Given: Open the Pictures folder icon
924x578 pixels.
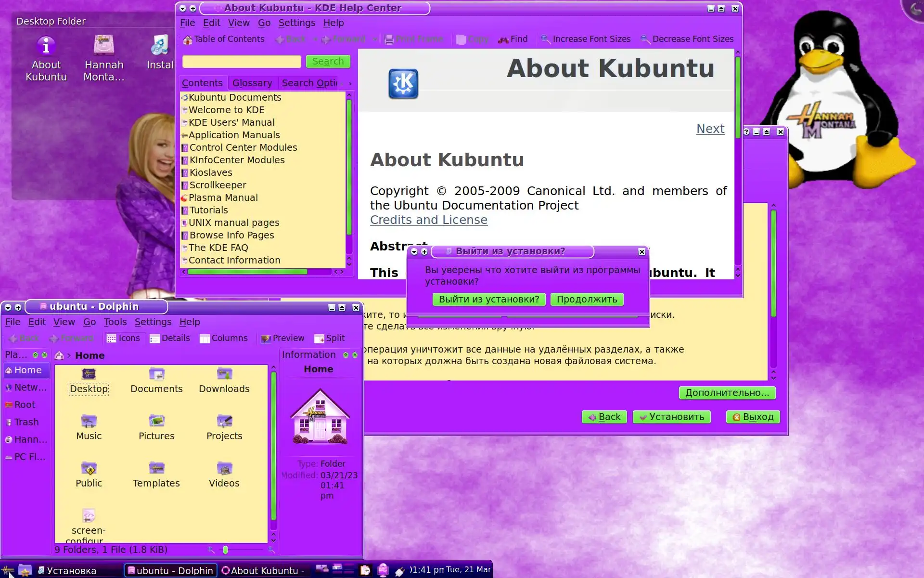Looking at the screenshot, I should (x=156, y=421).
